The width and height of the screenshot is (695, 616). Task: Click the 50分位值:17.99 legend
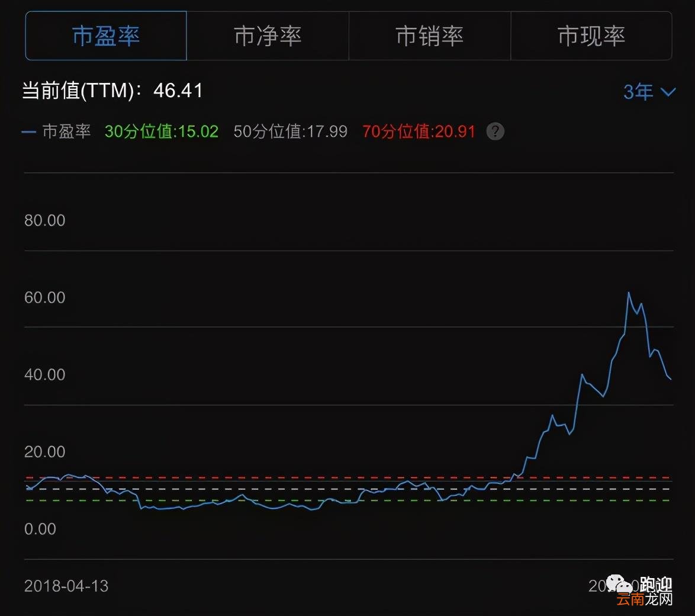[290, 131]
